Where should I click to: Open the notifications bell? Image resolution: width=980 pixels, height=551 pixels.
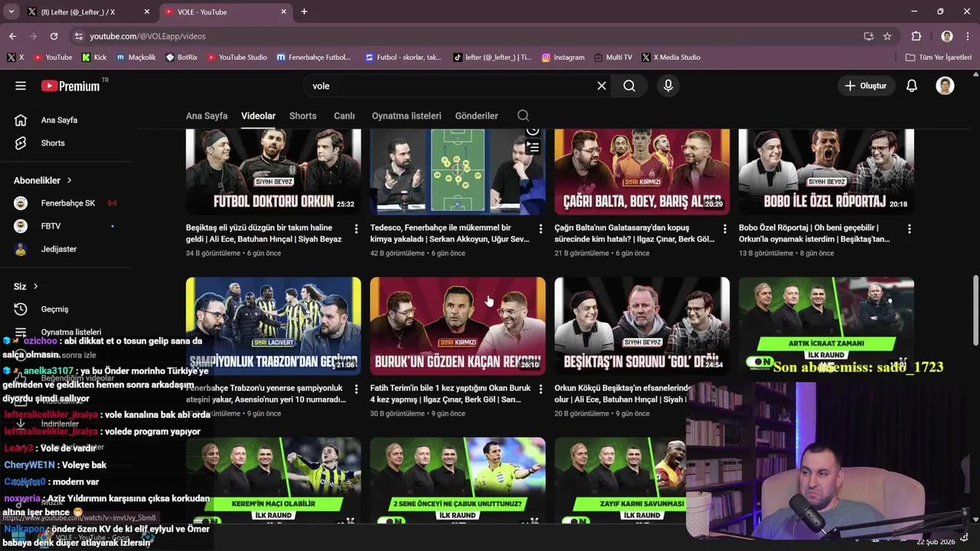pos(912,86)
